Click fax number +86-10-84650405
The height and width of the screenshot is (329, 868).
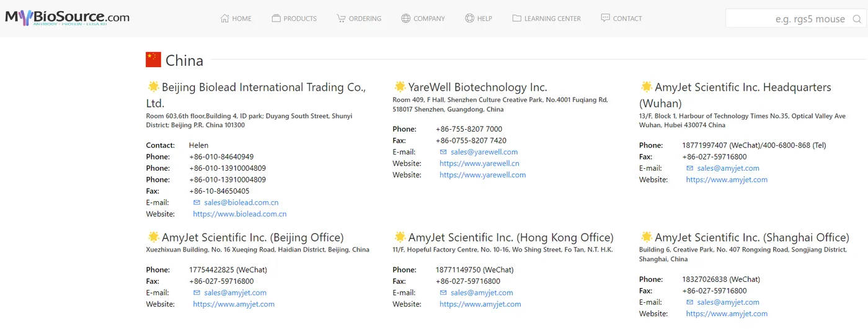(219, 191)
